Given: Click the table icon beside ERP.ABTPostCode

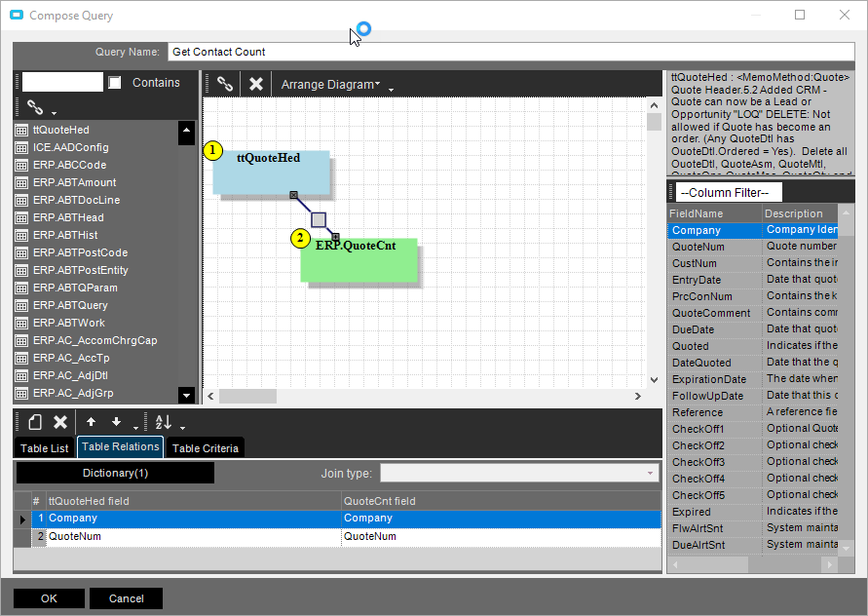Looking at the screenshot, I should (21, 253).
